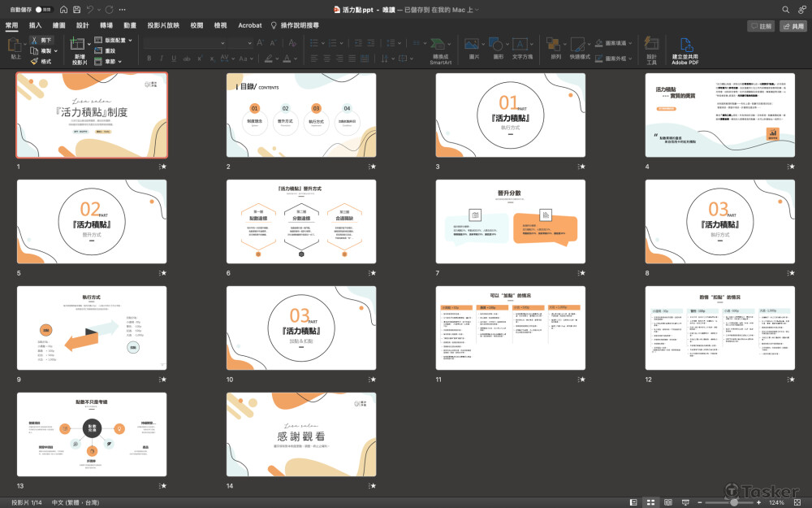Select slide 7 thumbnail 晉升分數

[x=510, y=222]
